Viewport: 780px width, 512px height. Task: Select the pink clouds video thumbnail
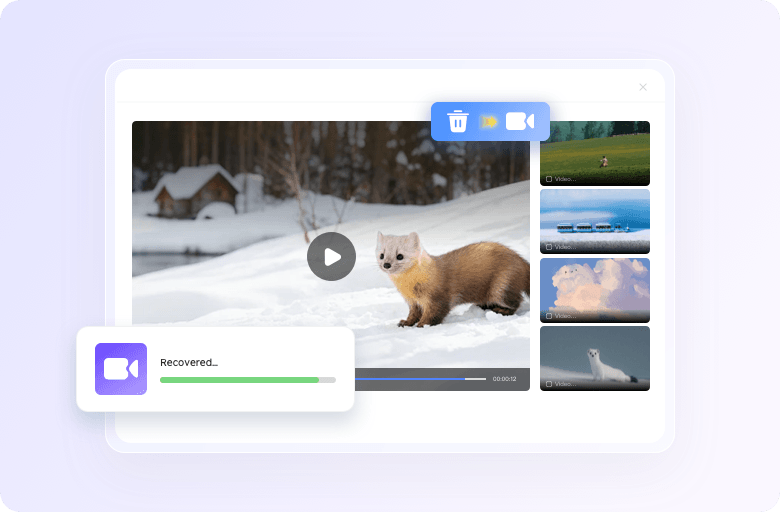click(x=595, y=290)
